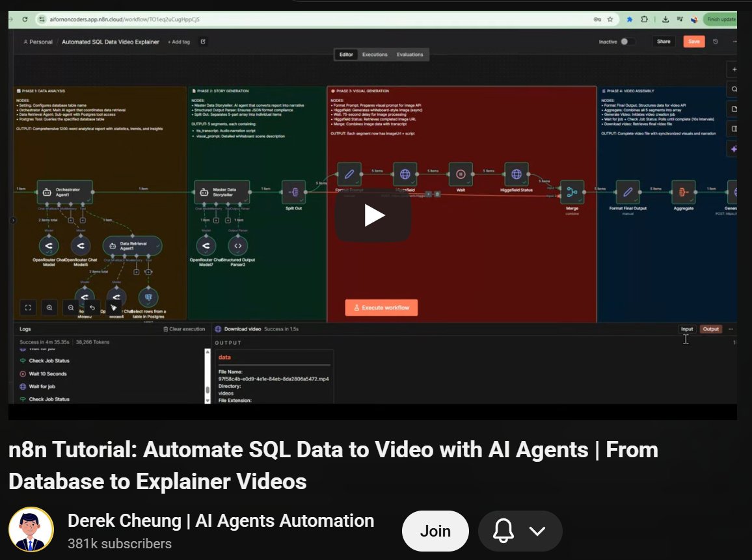
Task: Switch to the Output tab of log panel
Action: coord(711,329)
